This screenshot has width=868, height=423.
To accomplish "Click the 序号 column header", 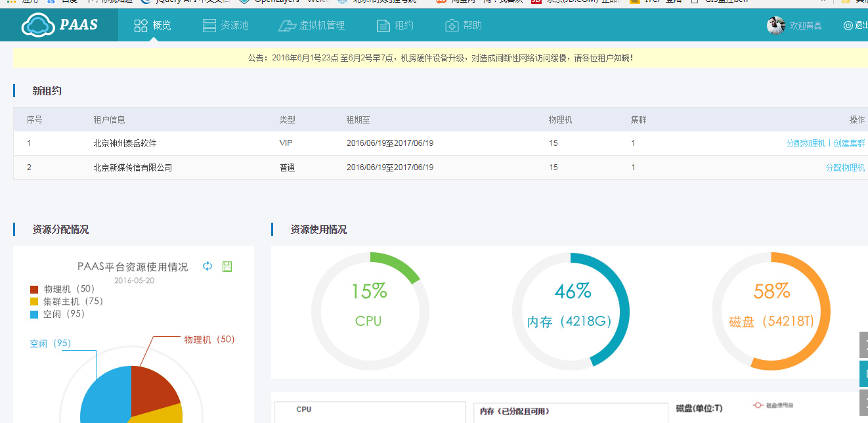I will [34, 120].
